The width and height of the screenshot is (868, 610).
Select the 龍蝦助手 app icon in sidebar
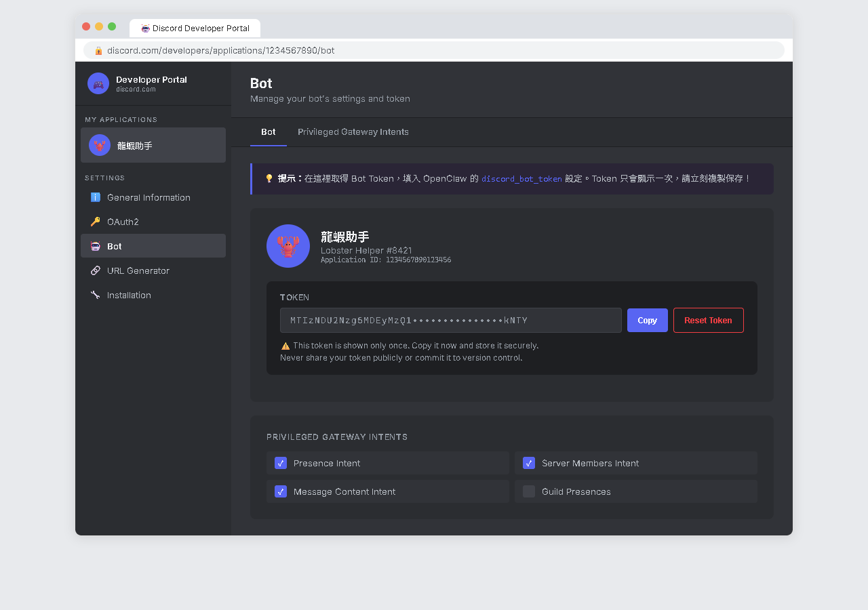[99, 145]
